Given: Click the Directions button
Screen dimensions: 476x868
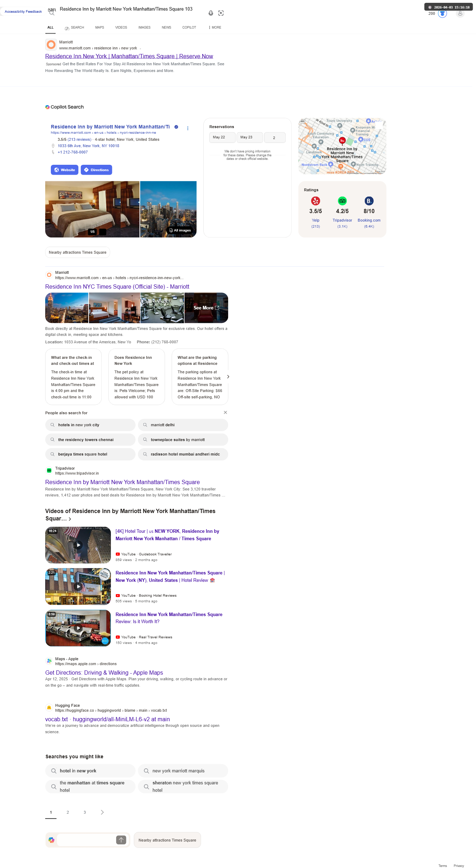Looking at the screenshot, I should tap(96, 170).
